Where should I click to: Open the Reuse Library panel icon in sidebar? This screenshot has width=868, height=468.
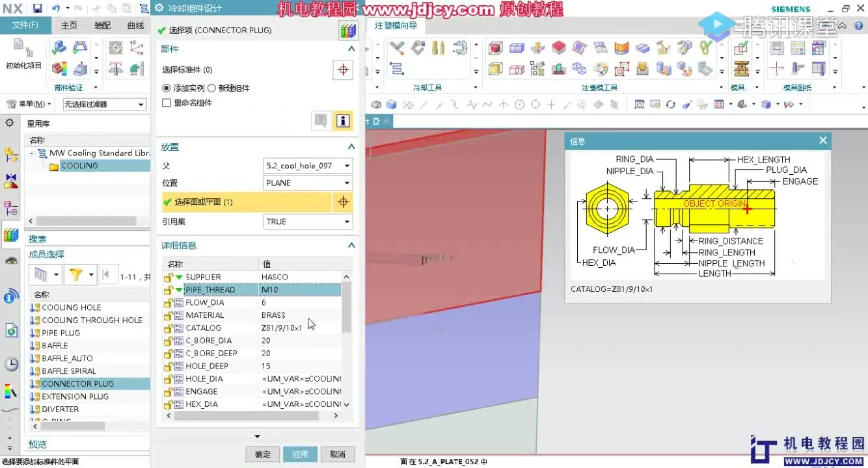click(x=10, y=235)
